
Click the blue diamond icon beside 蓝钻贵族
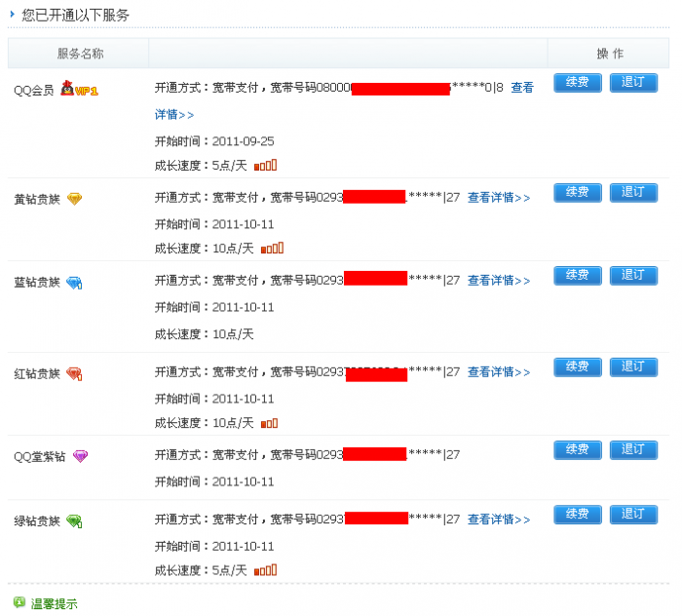pos(74,283)
